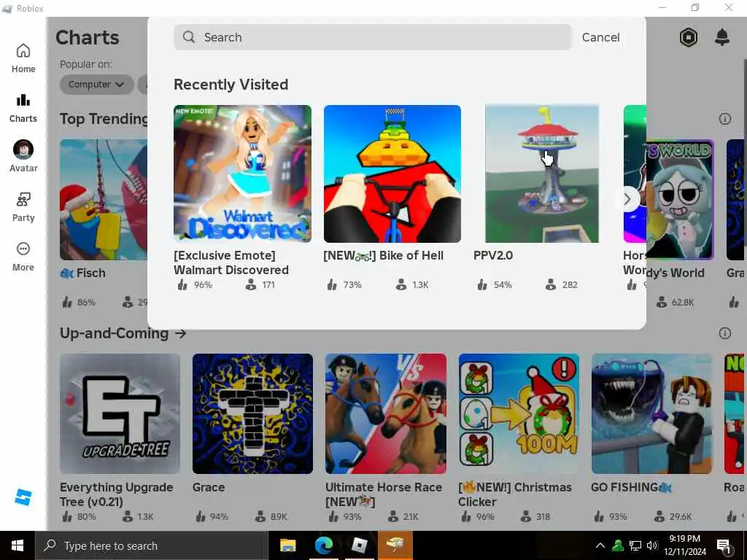Screen dimensions: 747x560
Task: Open the Charts sidebar item
Action: [23, 109]
